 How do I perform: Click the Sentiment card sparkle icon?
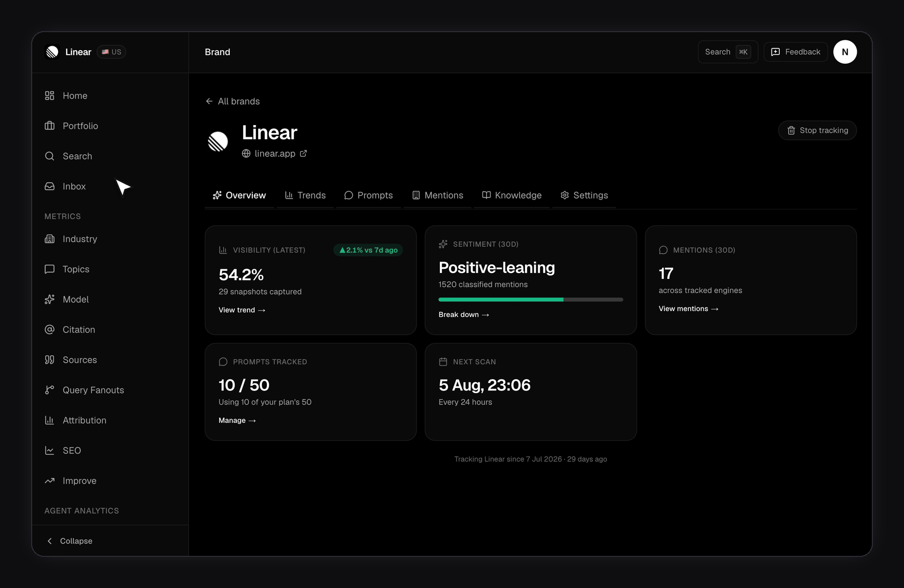[x=443, y=244]
